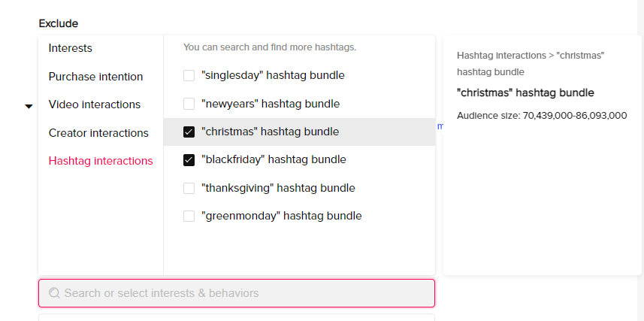Uncheck the "blackfriday" hashtag bundle
Image resolution: width=644 pixels, height=321 pixels.
click(189, 160)
